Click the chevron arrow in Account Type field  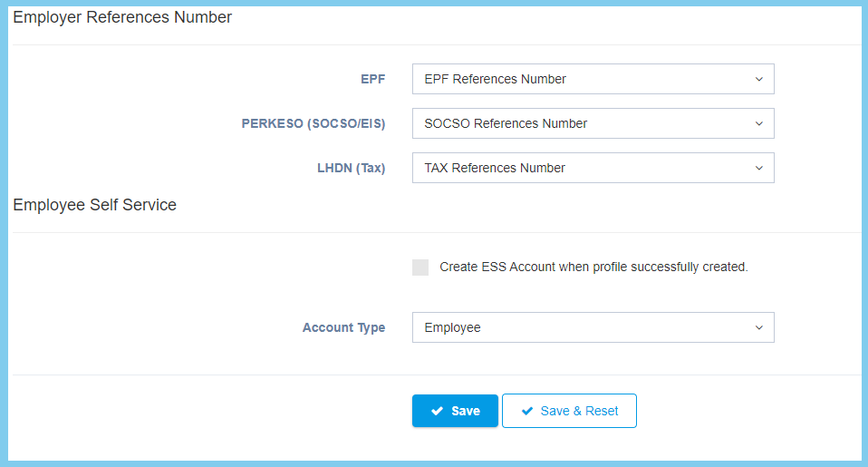coord(758,327)
